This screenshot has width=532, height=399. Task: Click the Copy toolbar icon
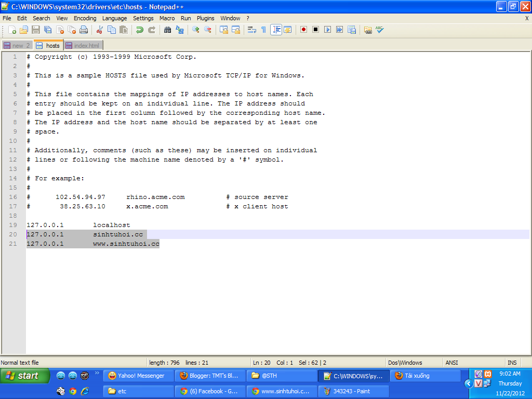(112, 30)
